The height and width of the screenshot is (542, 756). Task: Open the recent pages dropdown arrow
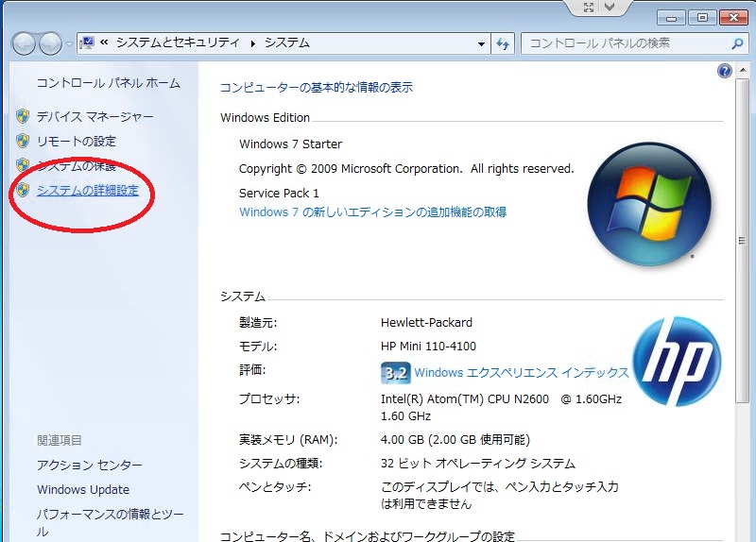click(69, 44)
